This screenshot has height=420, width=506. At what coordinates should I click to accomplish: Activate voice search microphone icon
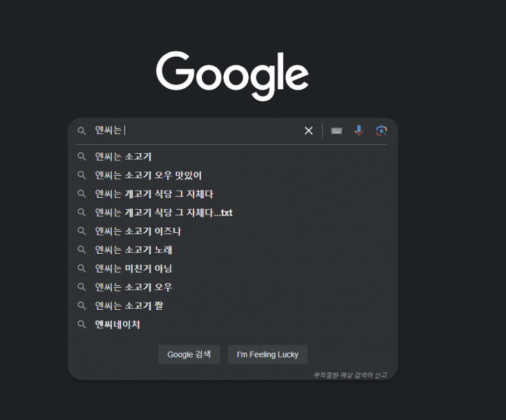click(358, 130)
